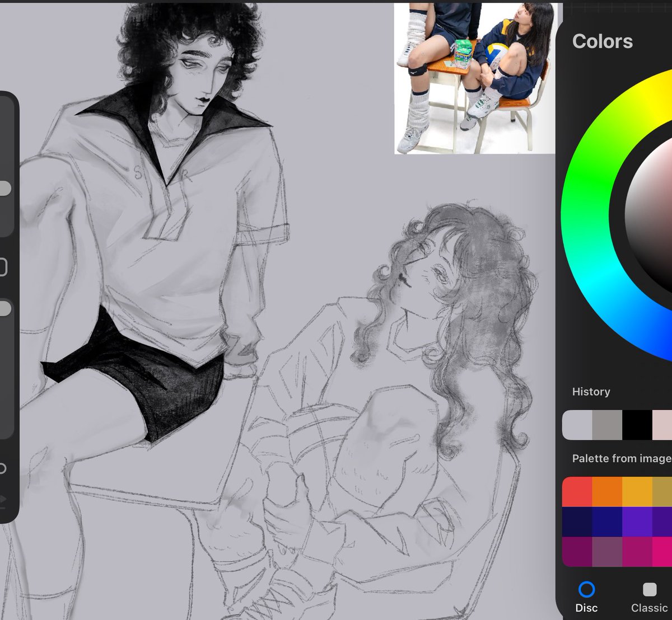The width and height of the screenshot is (672, 620).
Task: Pick the light lavender-gray History swatch
Action: (x=577, y=425)
